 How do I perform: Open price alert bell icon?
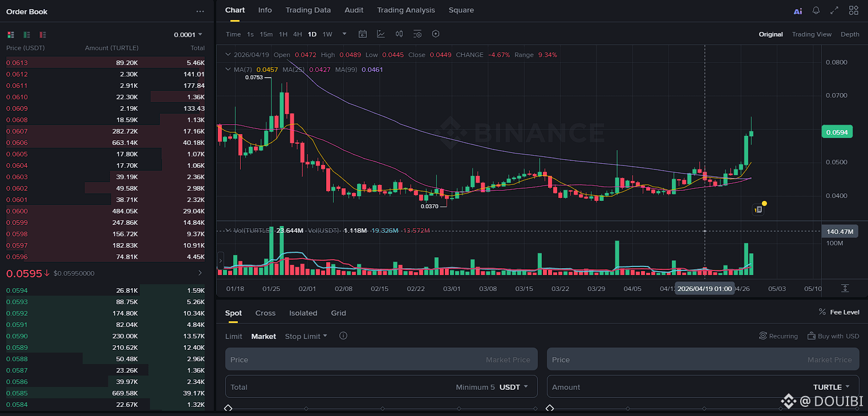(x=816, y=11)
